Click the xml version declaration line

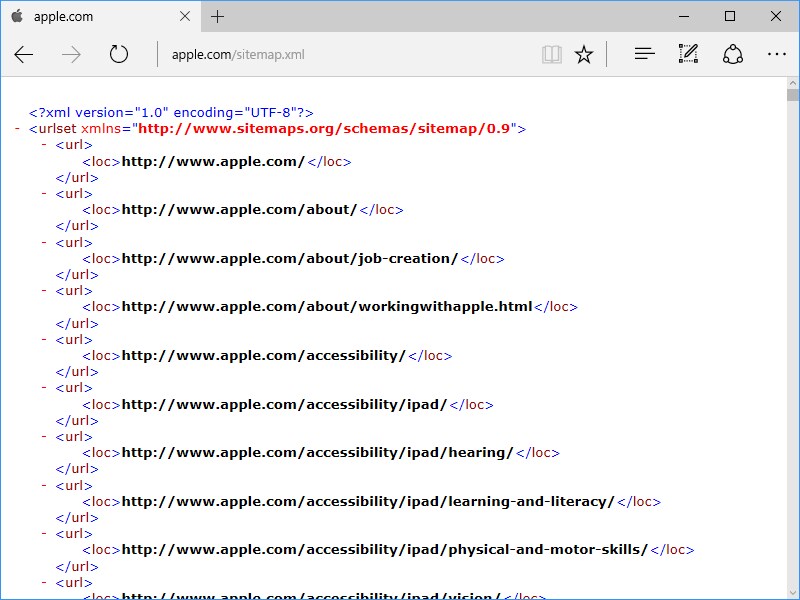(x=171, y=113)
